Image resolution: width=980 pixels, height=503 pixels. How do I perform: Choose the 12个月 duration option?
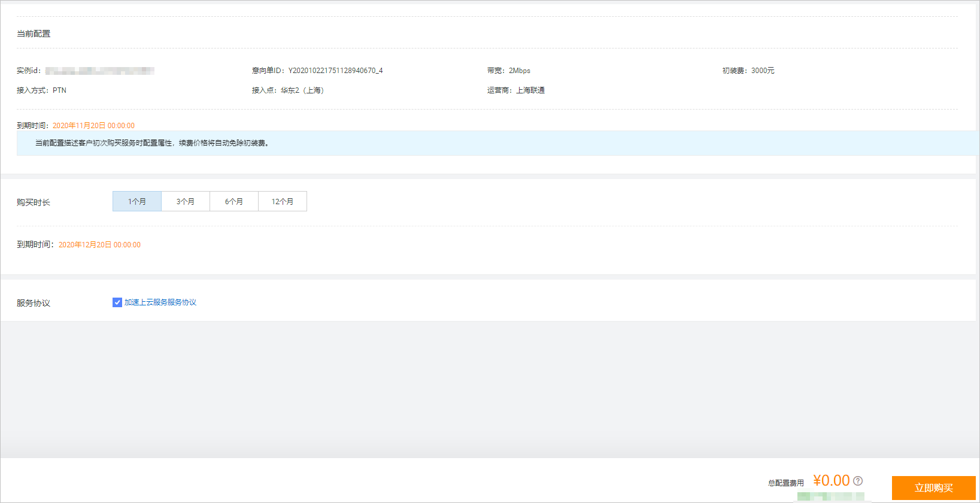(x=283, y=201)
